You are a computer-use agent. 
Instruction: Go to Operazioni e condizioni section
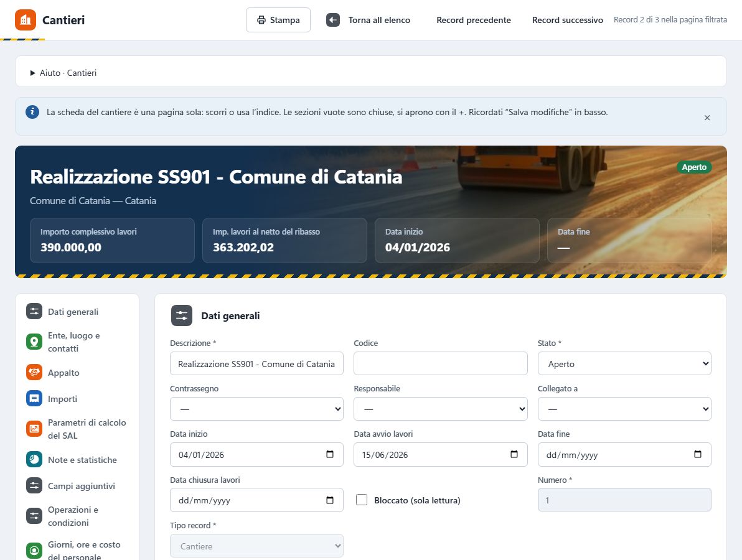pos(73,516)
